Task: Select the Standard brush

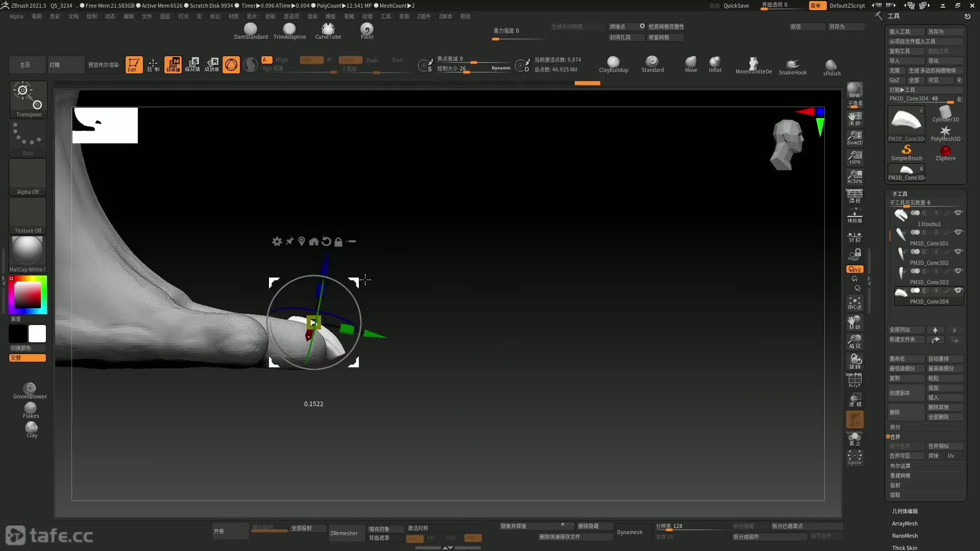Action: point(652,65)
